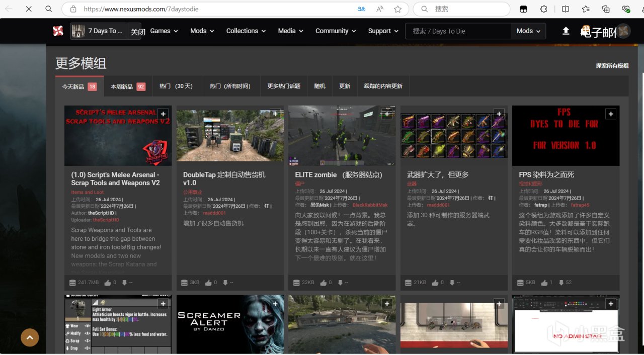Click plus icon on Screamer Alert card
The width and height of the screenshot is (644, 355).
tap(275, 304)
